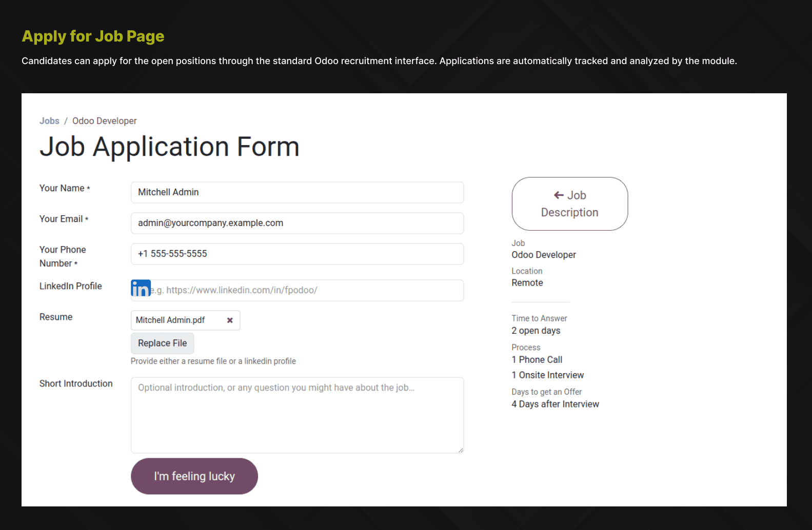The height and width of the screenshot is (530, 812).
Task: Go to the Jobs breadcrumb link
Action: click(49, 121)
